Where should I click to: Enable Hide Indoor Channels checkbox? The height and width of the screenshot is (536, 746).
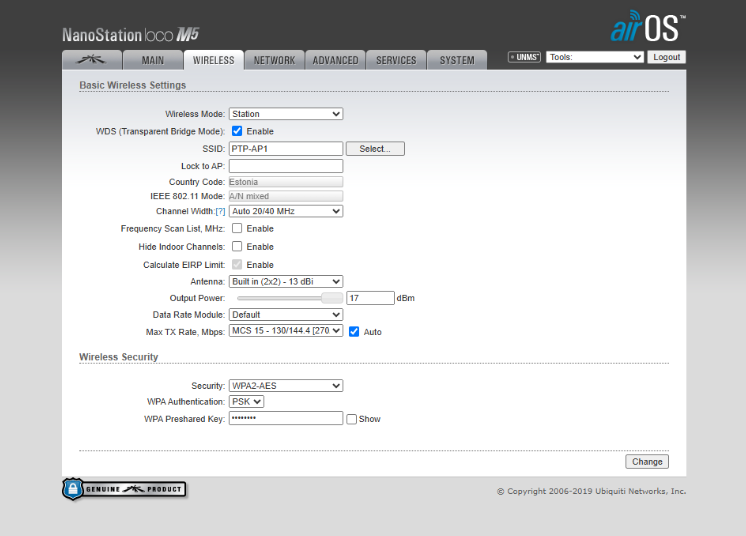tap(237, 246)
